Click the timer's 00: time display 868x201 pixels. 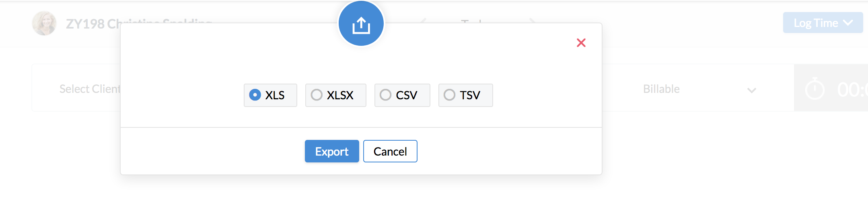click(852, 90)
